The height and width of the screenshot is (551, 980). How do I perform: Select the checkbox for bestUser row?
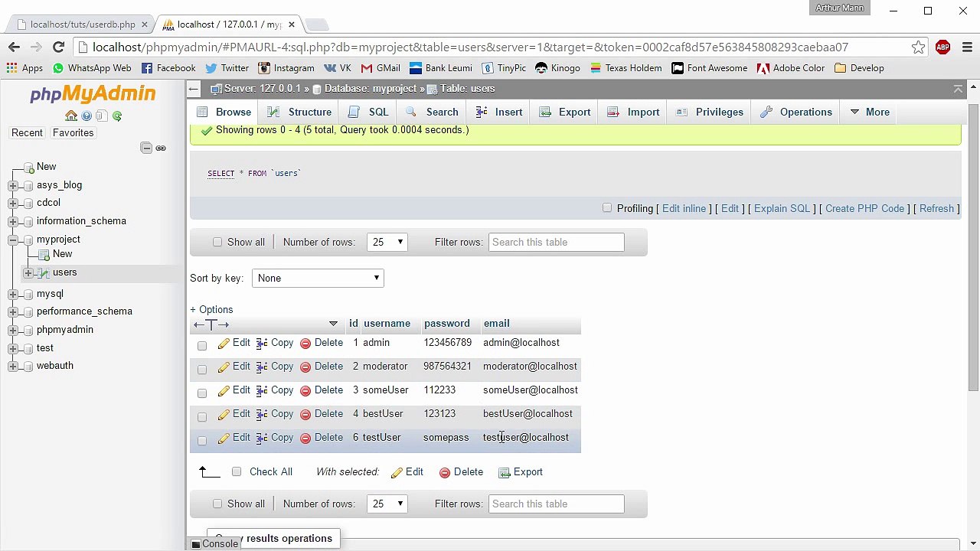tap(202, 417)
